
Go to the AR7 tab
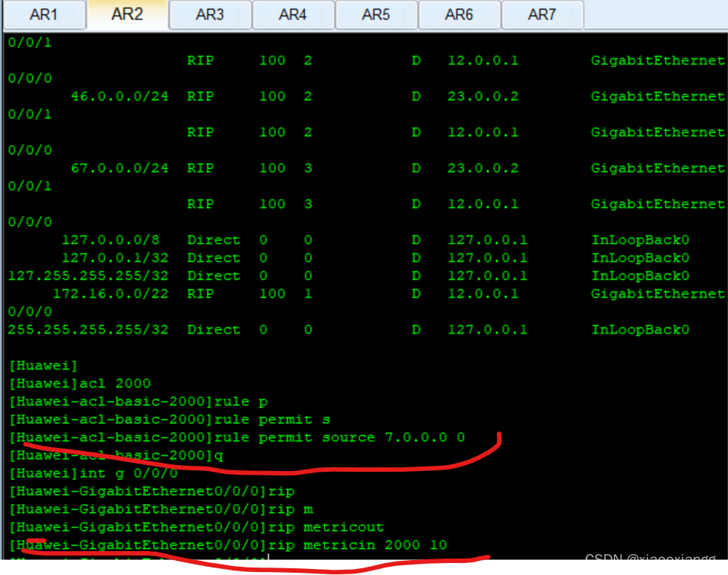542,15
